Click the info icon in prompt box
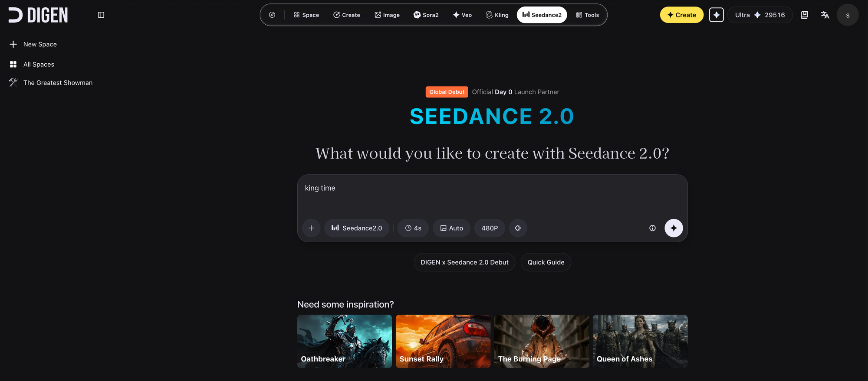This screenshot has height=381, width=868. [652, 228]
